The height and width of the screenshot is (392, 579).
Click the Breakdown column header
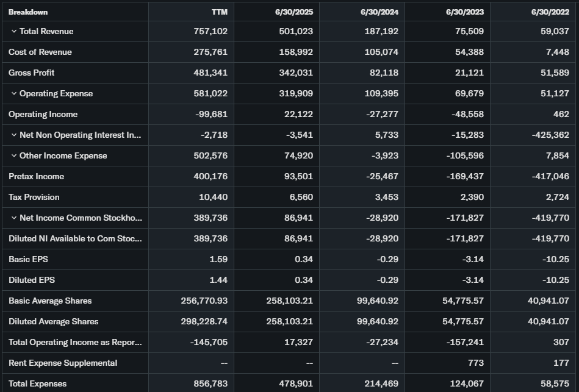tap(28, 12)
